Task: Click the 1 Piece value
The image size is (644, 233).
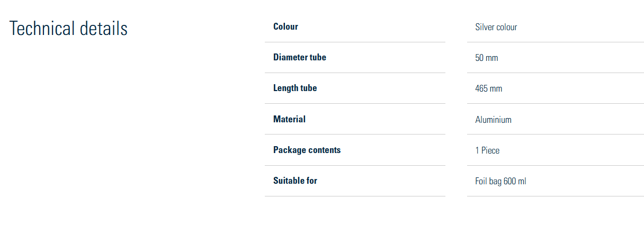Action: (x=487, y=150)
